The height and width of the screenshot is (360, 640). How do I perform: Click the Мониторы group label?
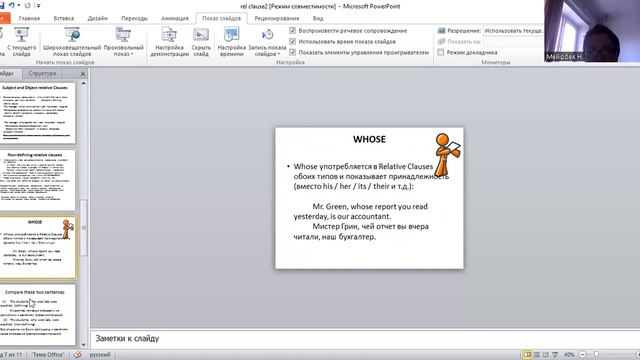(x=496, y=62)
